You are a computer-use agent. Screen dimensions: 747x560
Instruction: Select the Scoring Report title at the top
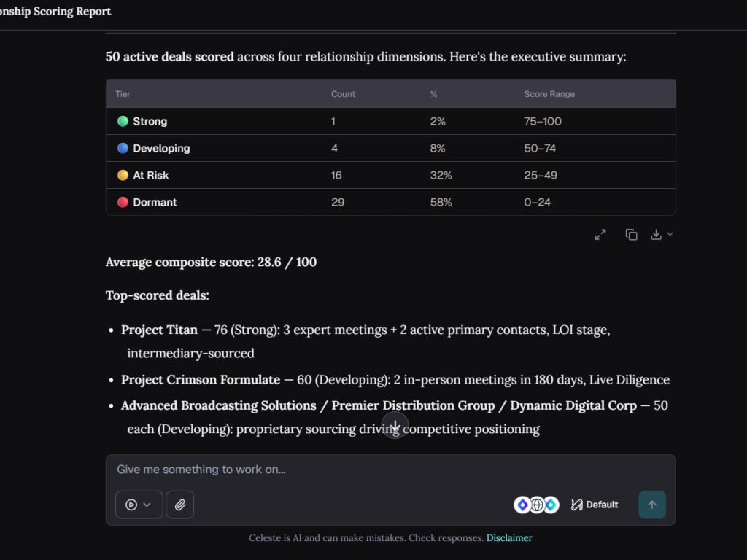[55, 12]
